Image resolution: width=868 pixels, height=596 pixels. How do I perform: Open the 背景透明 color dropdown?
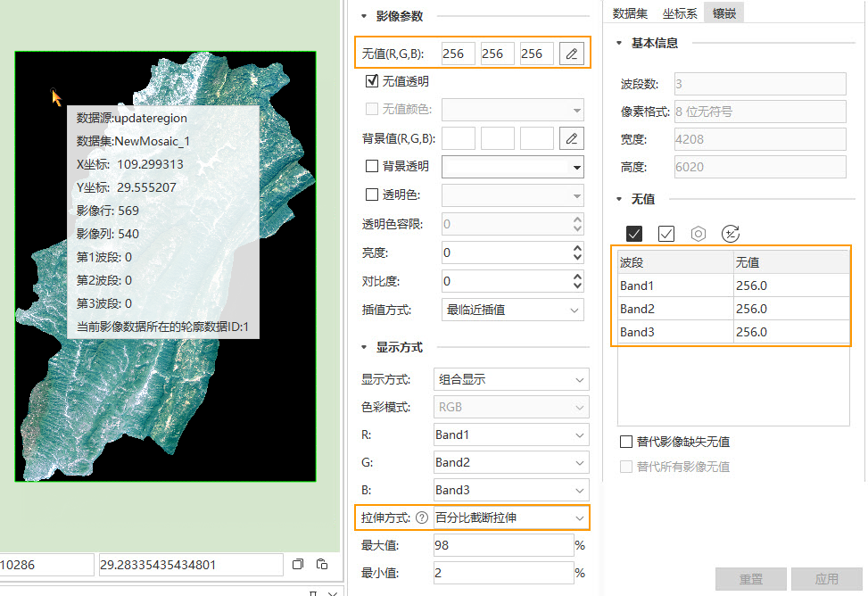point(513,167)
